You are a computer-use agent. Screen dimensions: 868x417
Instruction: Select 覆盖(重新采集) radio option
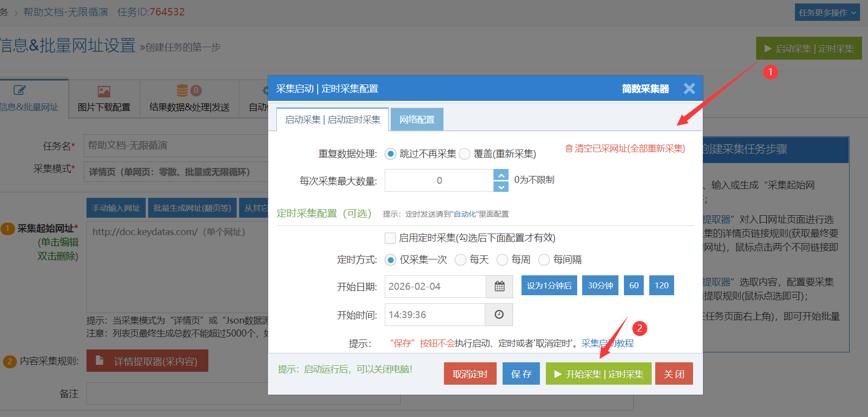pos(464,154)
